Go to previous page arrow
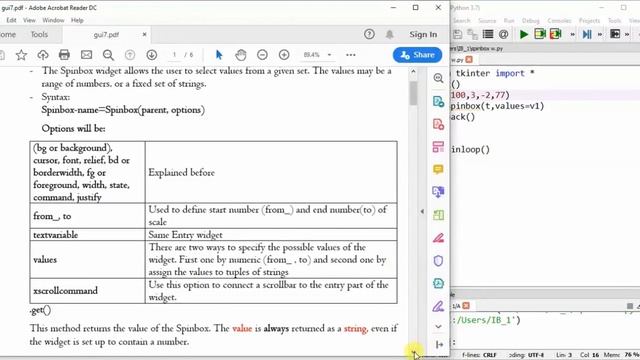 tap(130, 55)
